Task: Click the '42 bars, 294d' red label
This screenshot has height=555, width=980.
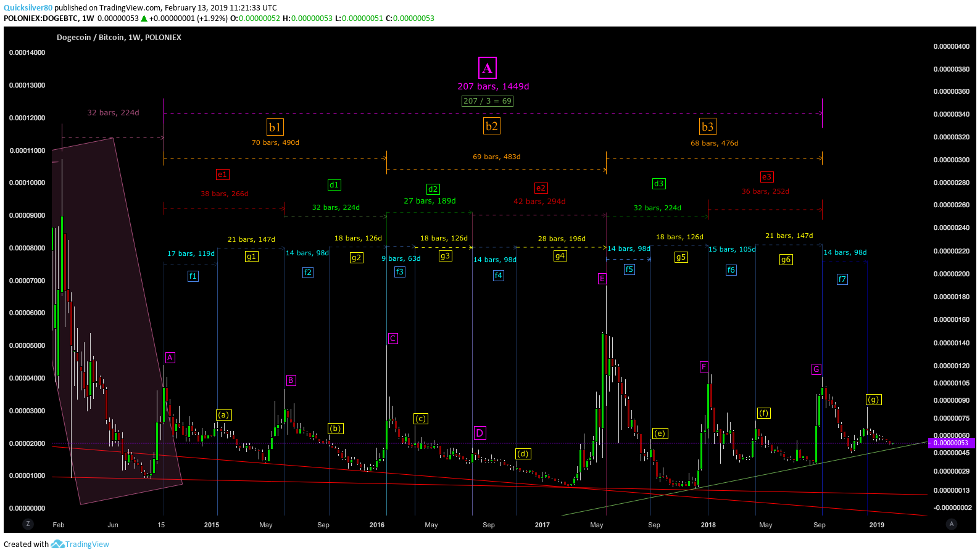Action: pyautogui.click(x=539, y=202)
